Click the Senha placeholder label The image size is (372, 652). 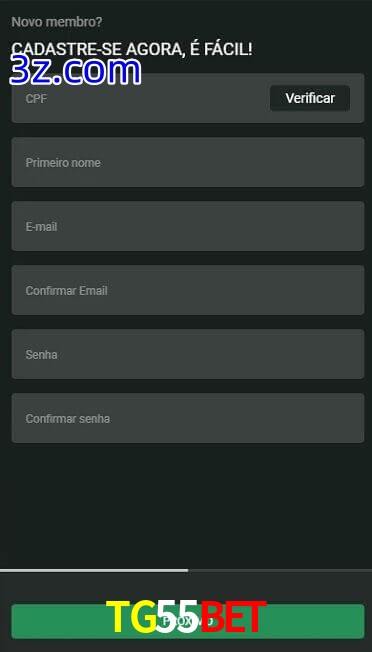[42, 355]
